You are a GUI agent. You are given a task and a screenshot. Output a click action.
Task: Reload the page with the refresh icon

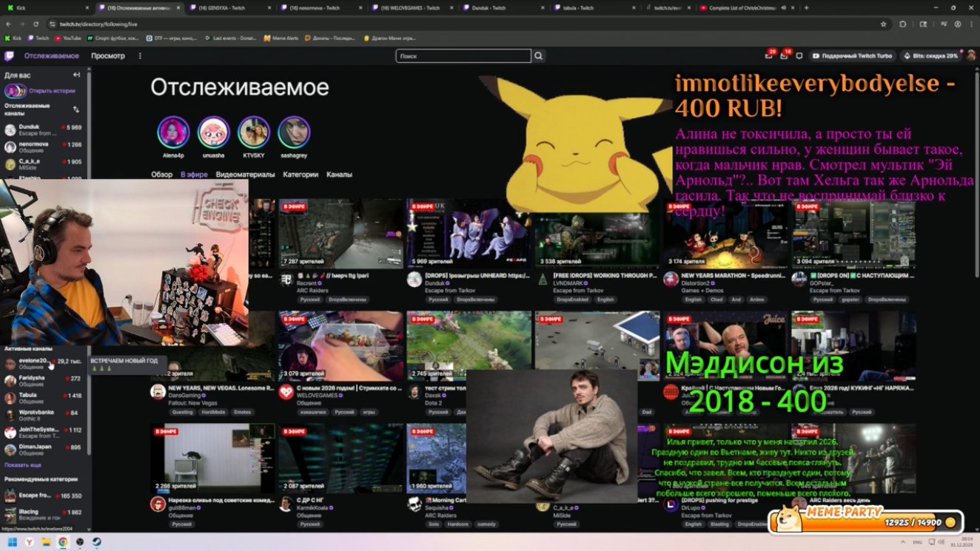36,24
